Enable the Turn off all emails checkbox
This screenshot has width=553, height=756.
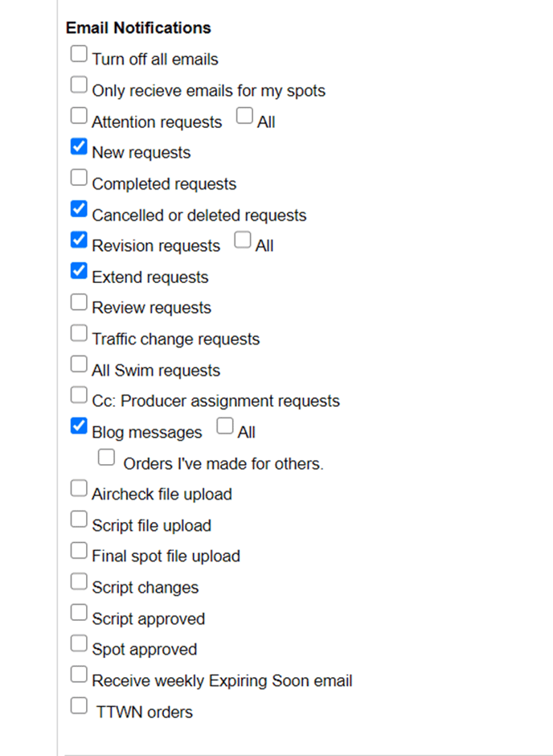(79, 54)
